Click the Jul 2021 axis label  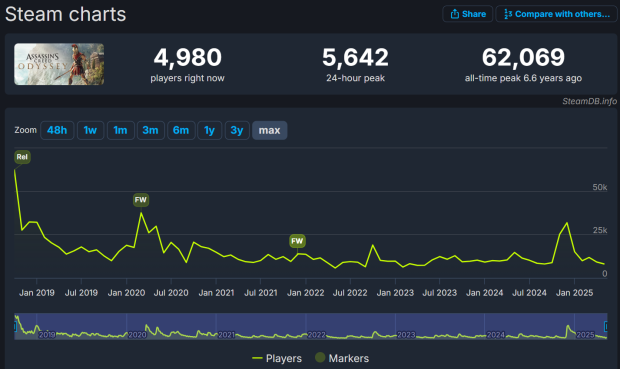(261, 293)
